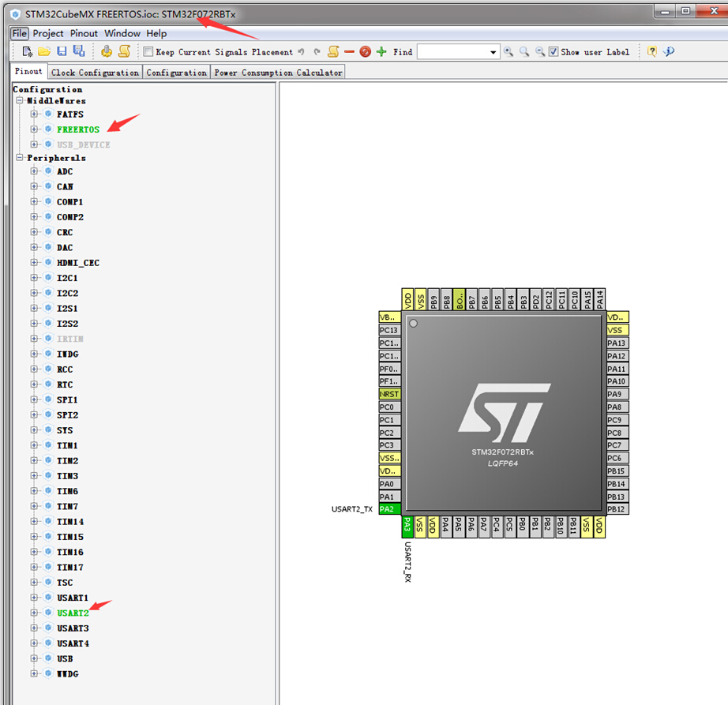The image size is (728, 705).
Task: Expand the USART2 tree node
Action: point(34,613)
